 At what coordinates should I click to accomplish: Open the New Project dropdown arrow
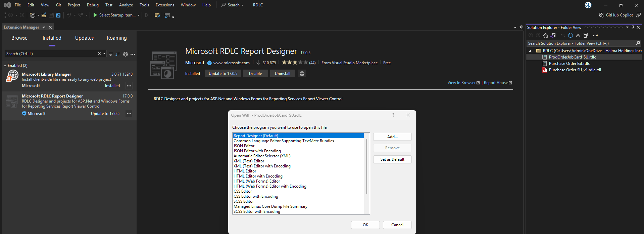click(x=38, y=15)
